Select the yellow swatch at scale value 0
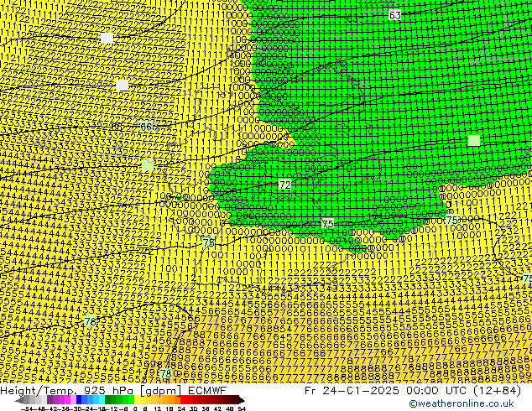This screenshot has width=532, height=411. [137, 400]
